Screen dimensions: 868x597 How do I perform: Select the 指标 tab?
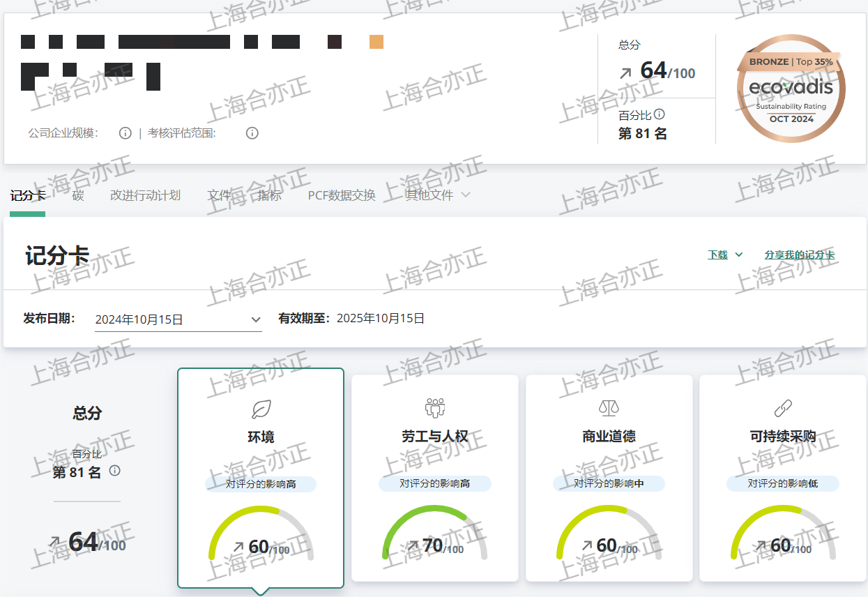coord(269,195)
